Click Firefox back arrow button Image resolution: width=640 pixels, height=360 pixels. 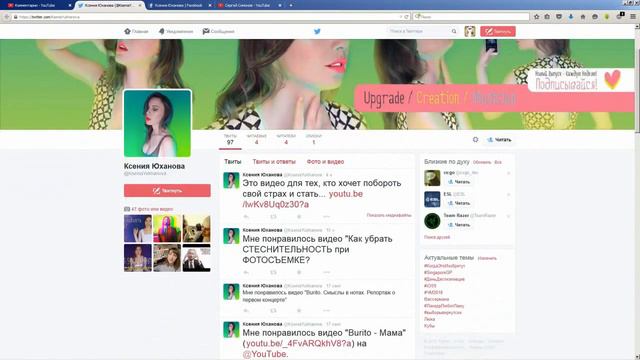click(x=6, y=17)
